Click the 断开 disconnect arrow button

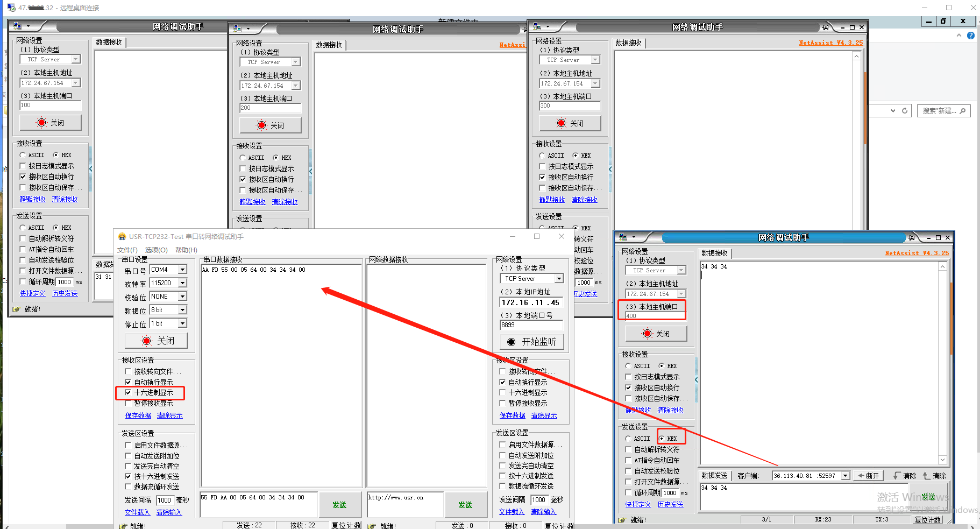[868, 476]
